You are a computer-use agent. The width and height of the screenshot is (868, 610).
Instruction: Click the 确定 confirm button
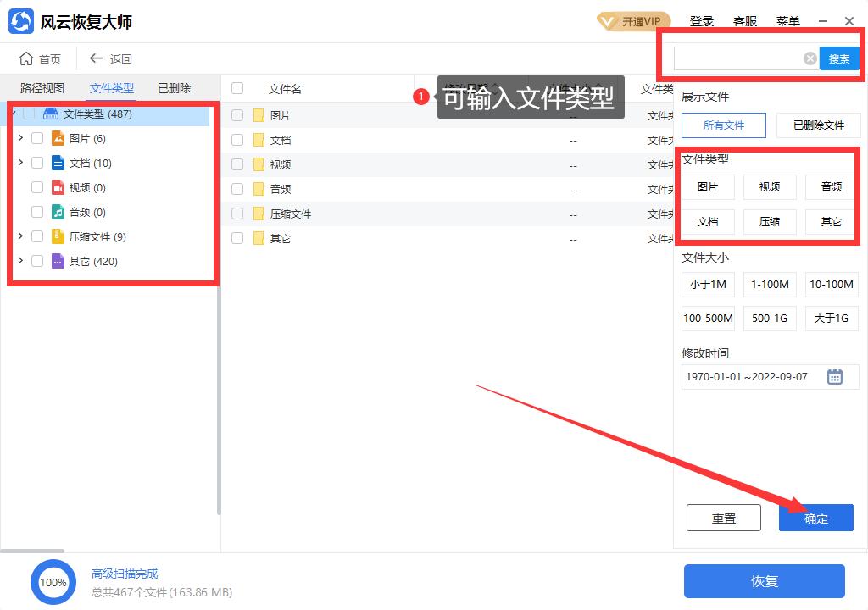[x=816, y=518]
